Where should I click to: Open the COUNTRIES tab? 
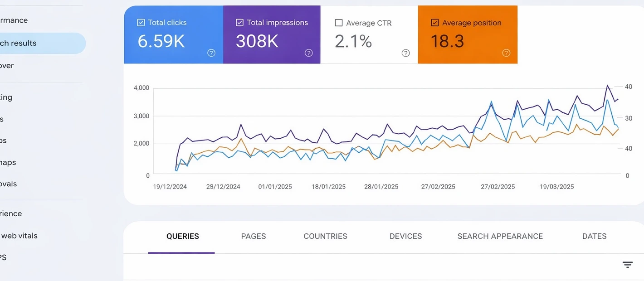click(x=325, y=236)
